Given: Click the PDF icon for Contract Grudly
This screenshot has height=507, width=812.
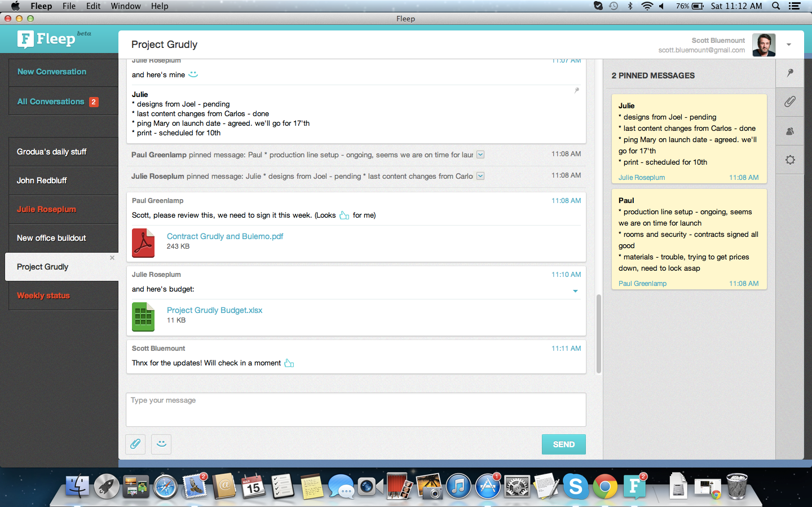Looking at the screenshot, I should point(143,243).
